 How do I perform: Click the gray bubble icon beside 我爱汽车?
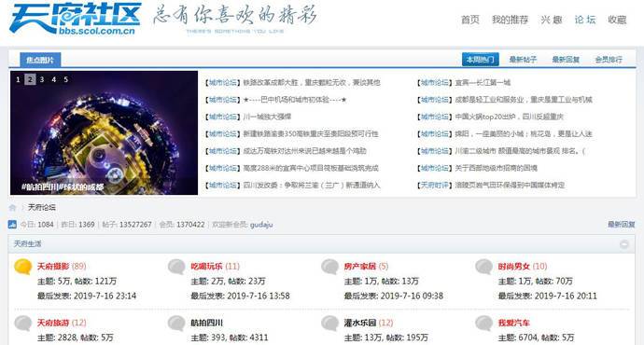pos(484,324)
